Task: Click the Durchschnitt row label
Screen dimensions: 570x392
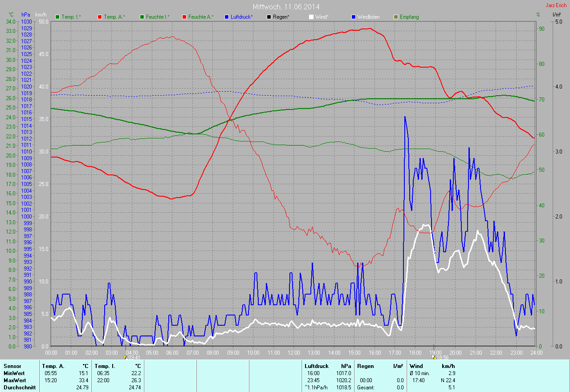Action: coord(20,388)
